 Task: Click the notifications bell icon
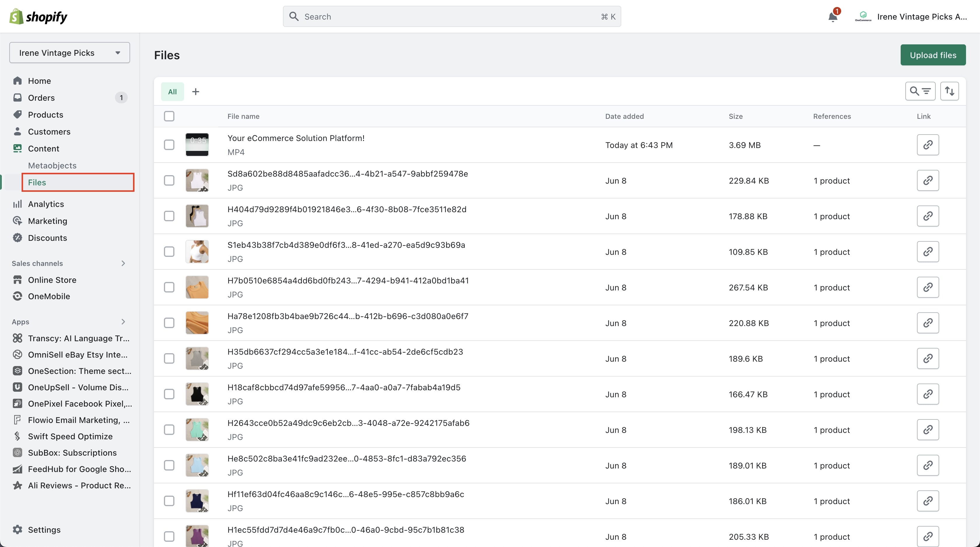click(x=833, y=16)
